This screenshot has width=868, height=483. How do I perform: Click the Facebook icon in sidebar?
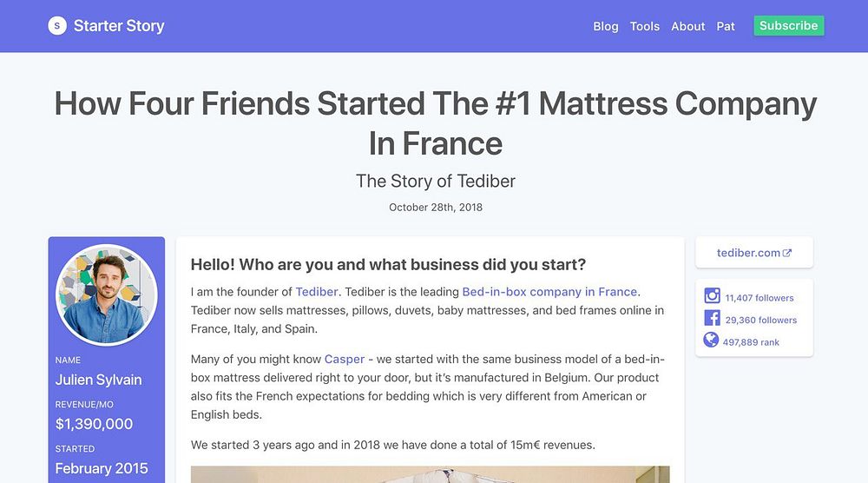coord(712,319)
